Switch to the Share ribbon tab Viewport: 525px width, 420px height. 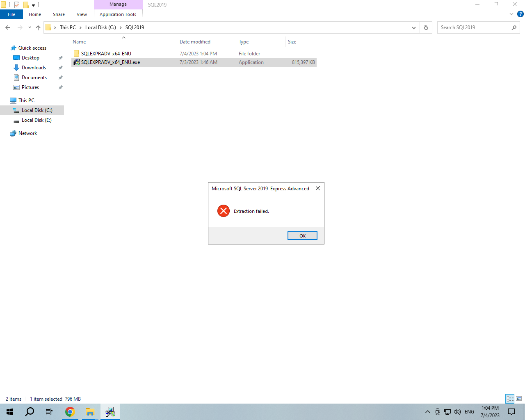coord(59,14)
